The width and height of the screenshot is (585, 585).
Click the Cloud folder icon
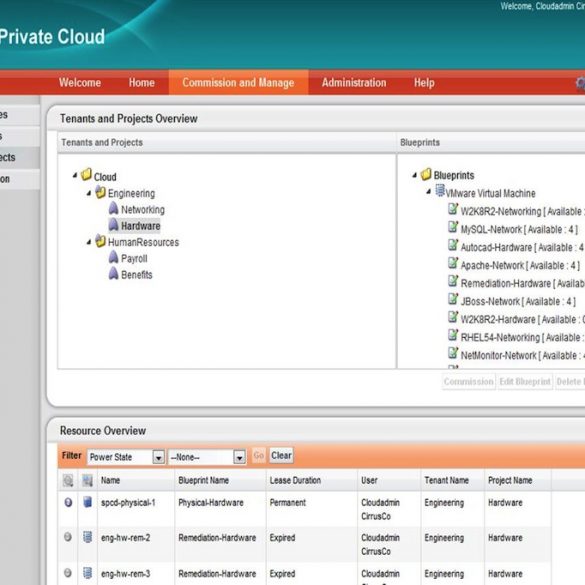(86, 174)
